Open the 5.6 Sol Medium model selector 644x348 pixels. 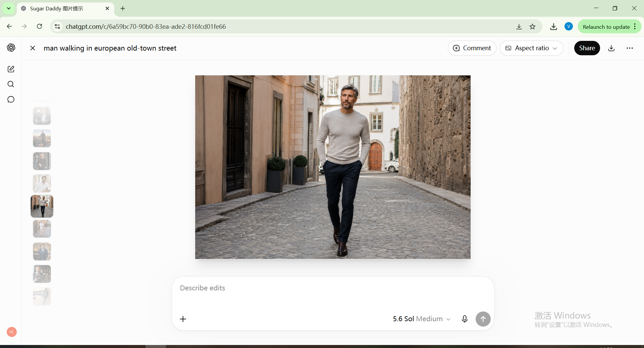pyautogui.click(x=421, y=319)
